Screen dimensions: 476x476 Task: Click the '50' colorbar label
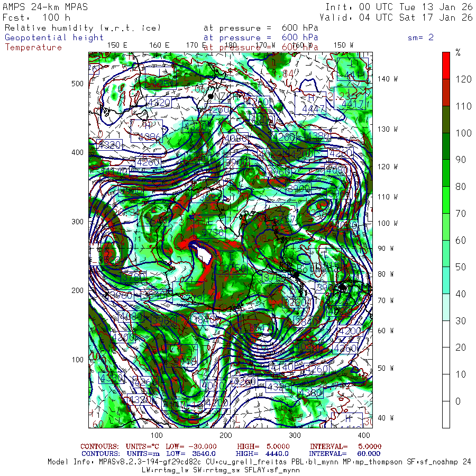click(461, 267)
